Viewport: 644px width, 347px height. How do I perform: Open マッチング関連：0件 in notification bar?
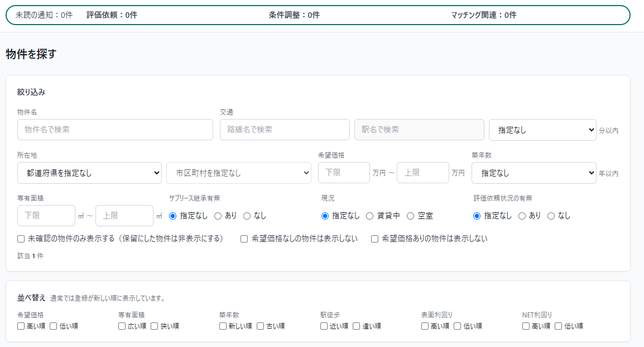point(484,15)
